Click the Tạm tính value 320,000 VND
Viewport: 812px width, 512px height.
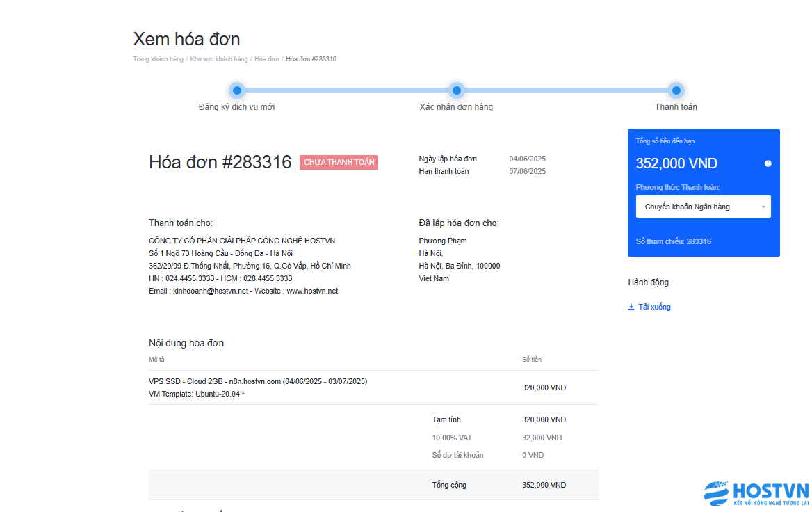click(544, 419)
